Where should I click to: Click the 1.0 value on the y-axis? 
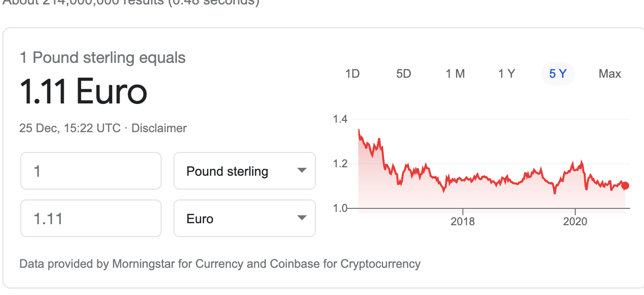340,208
